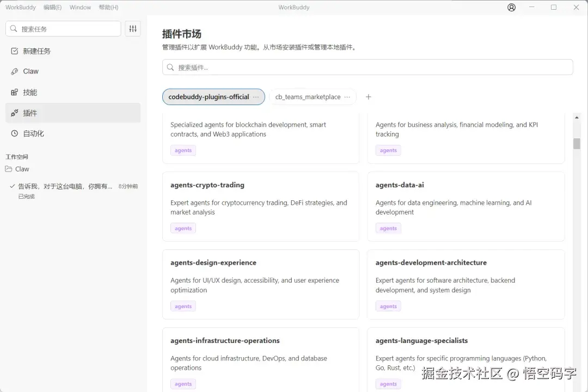Open the user account profile icon
This screenshot has width=588, height=392.
point(511,8)
